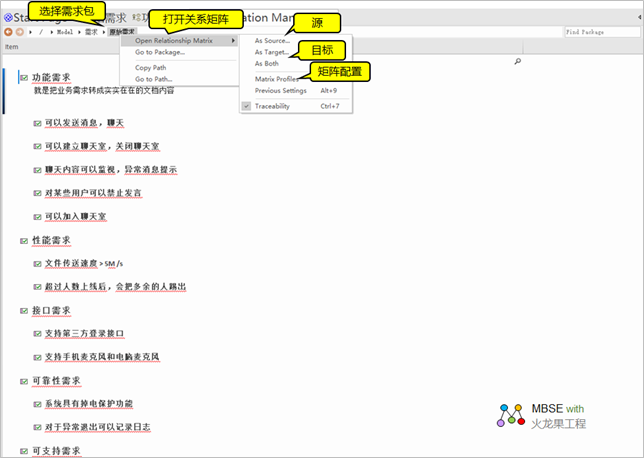Toggle the Traceability checked menu item
The height and width of the screenshot is (458, 644).
(x=282, y=105)
